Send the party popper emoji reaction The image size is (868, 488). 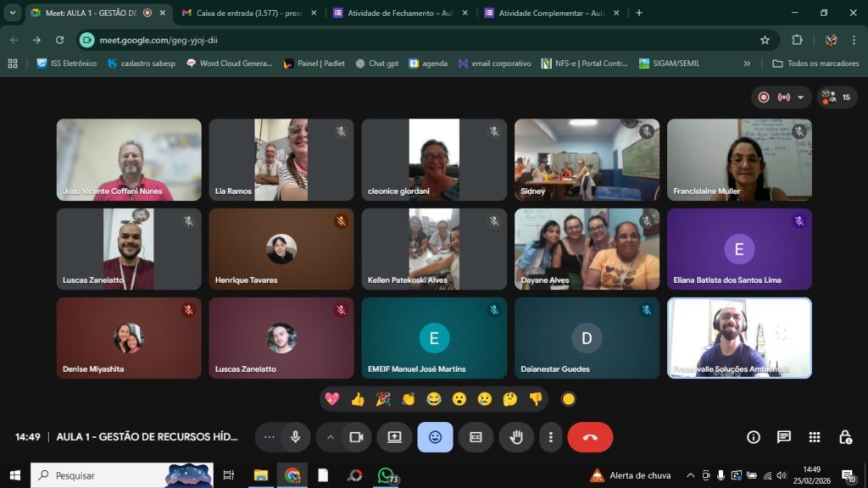coord(383,399)
